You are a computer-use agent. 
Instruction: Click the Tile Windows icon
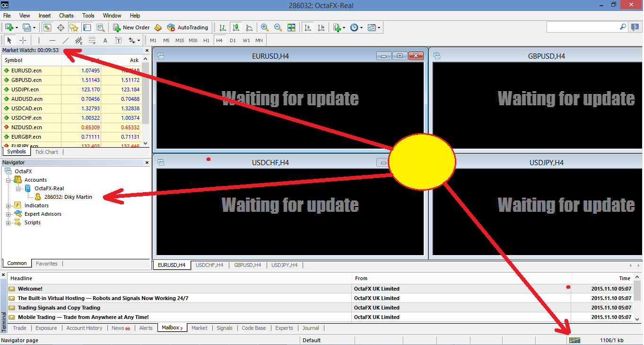click(291, 27)
